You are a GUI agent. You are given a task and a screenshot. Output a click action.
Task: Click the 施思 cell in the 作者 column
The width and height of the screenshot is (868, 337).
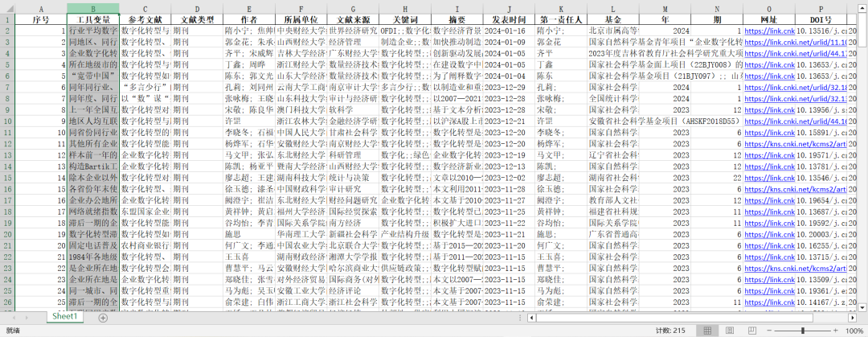pyautogui.click(x=249, y=235)
